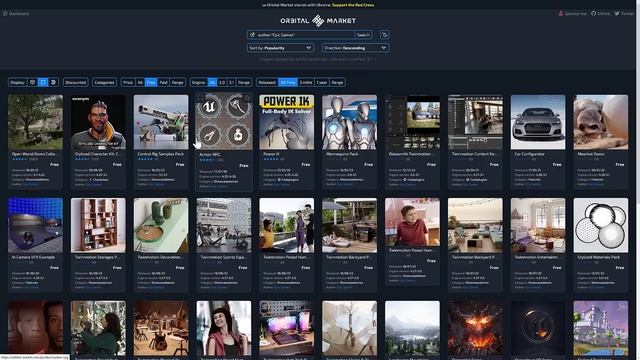Screen dimensions: 640x360
Task: Select the Released 3 mths option
Action: [306, 82]
